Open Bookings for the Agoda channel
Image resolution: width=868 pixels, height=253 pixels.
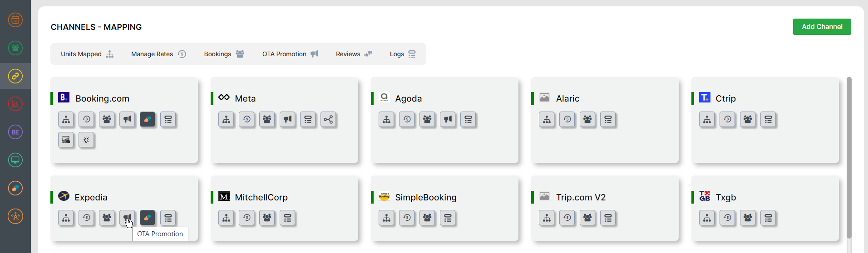tap(427, 119)
